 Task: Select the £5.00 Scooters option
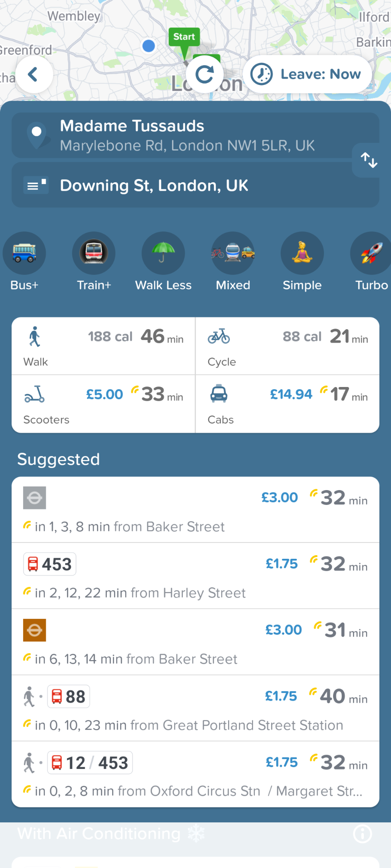pos(103,404)
